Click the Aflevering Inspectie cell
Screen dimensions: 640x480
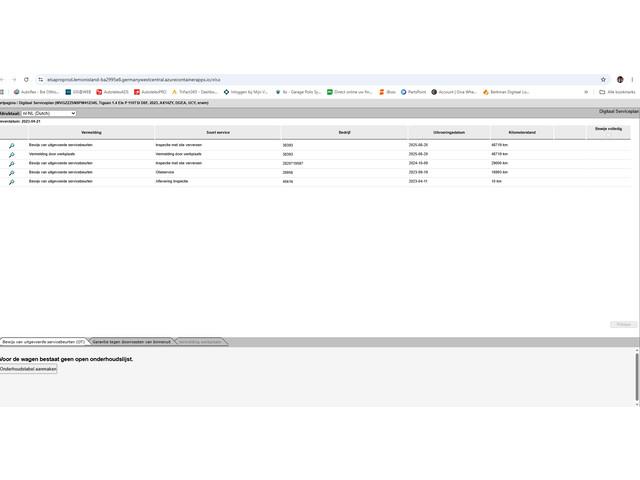(x=172, y=181)
